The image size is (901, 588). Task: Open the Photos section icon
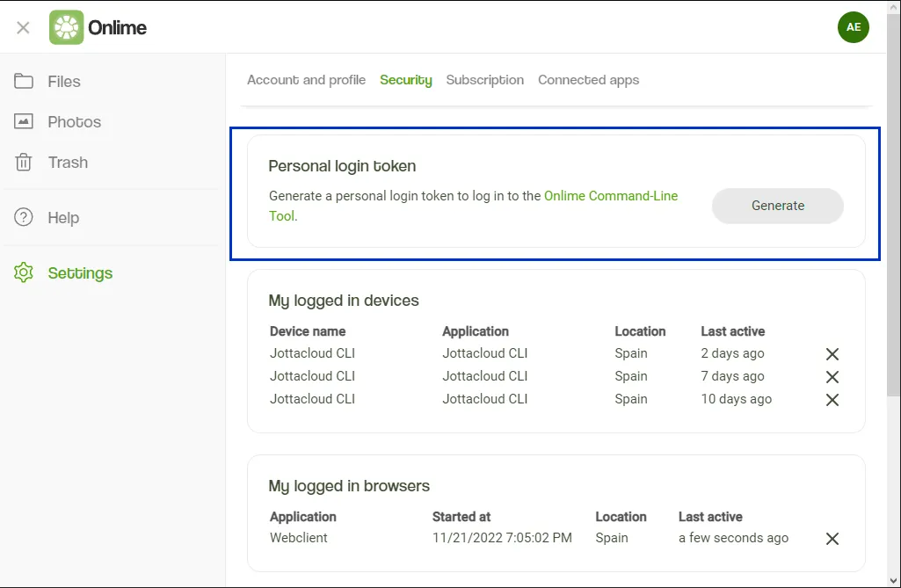24,121
